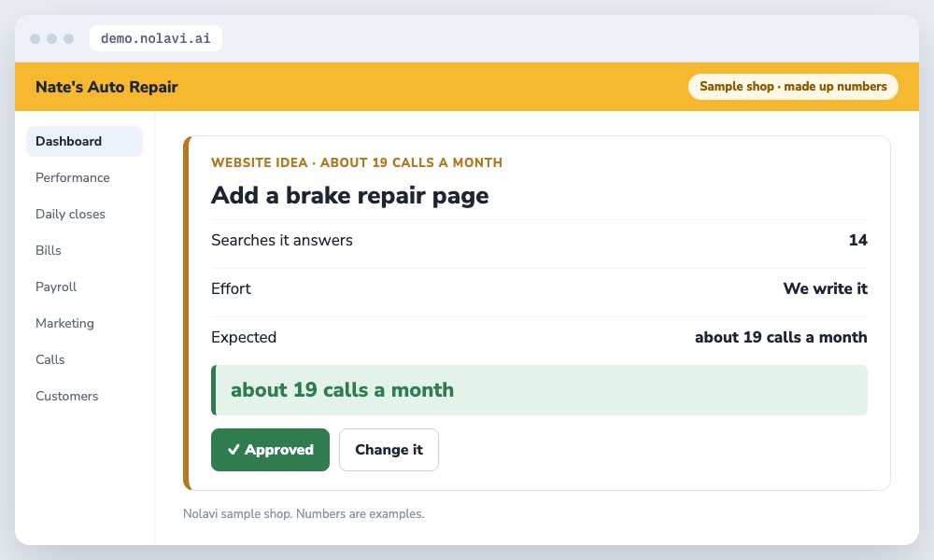
Task: Click the Searches it answers label
Action: point(282,240)
